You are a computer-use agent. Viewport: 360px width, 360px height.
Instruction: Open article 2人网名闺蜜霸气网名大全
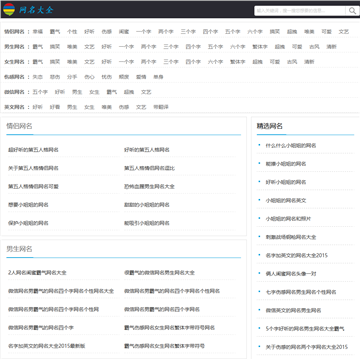pyautogui.click(x=37, y=273)
